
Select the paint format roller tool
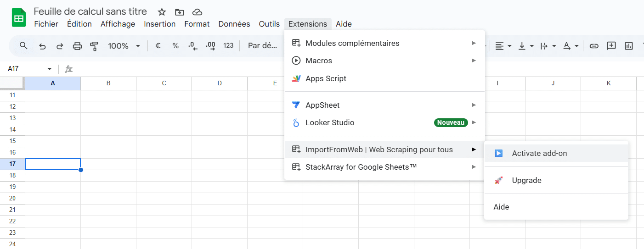[94, 46]
